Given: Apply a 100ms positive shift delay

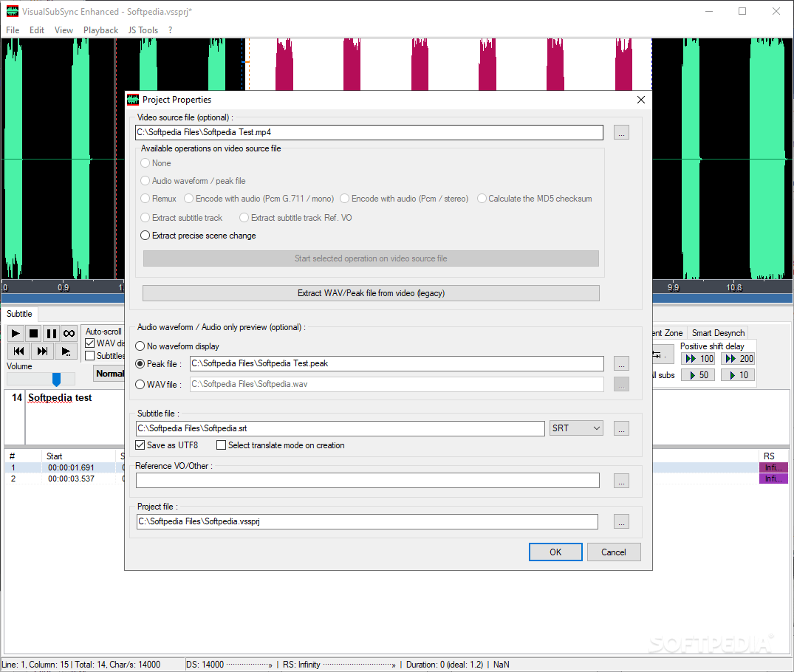Looking at the screenshot, I should pos(697,358).
